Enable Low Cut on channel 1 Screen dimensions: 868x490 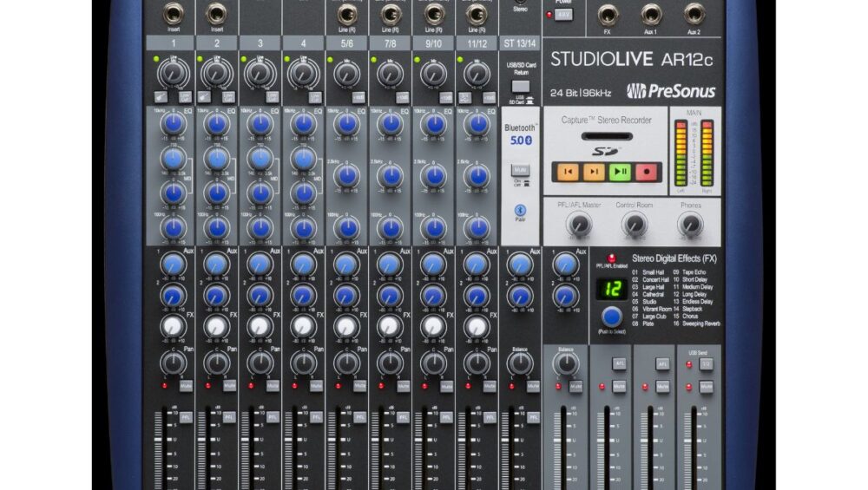point(186,97)
